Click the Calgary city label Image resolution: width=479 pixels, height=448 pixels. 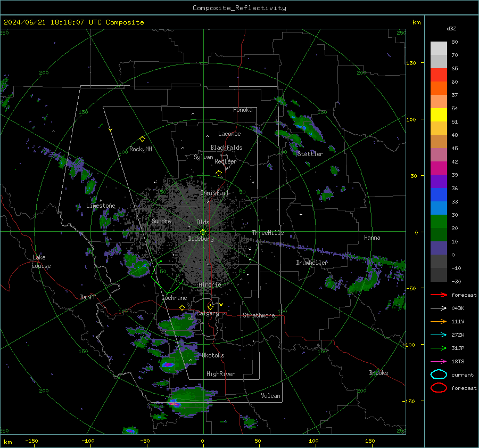[x=208, y=313]
